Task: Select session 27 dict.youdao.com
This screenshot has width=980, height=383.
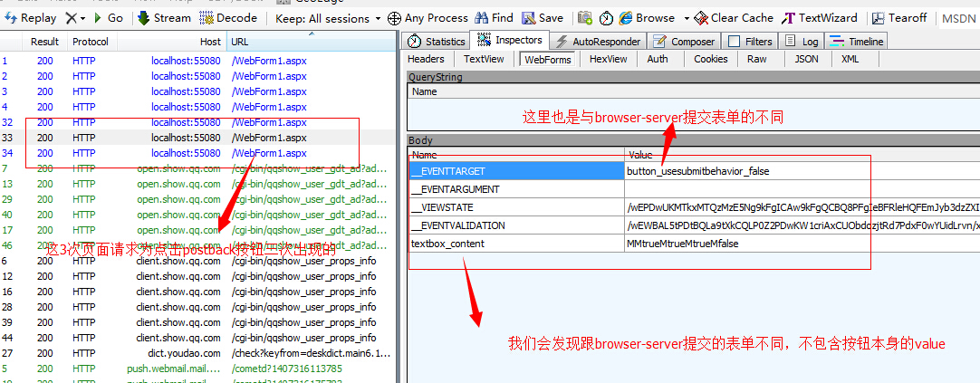Action: click(197, 354)
